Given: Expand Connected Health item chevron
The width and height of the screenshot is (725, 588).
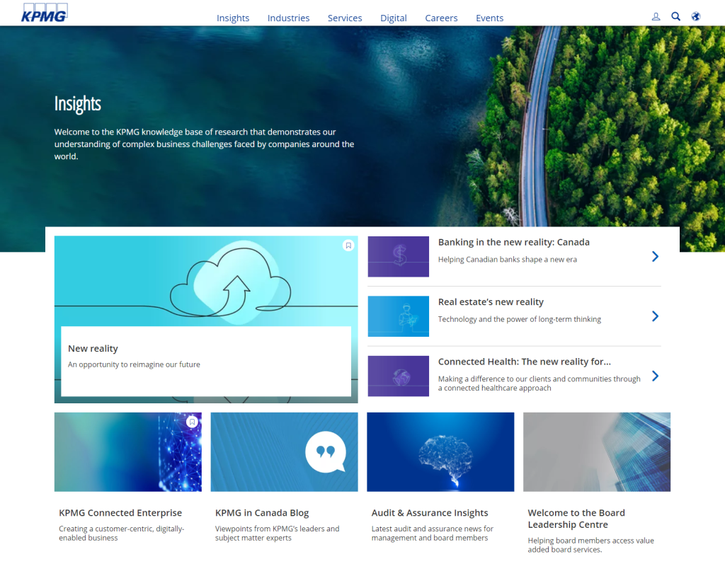Looking at the screenshot, I should [x=655, y=376].
